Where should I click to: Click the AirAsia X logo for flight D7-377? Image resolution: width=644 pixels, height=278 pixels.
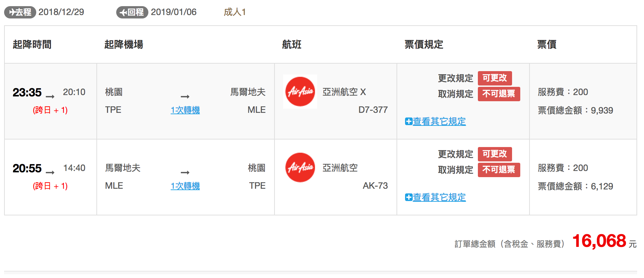click(x=300, y=92)
